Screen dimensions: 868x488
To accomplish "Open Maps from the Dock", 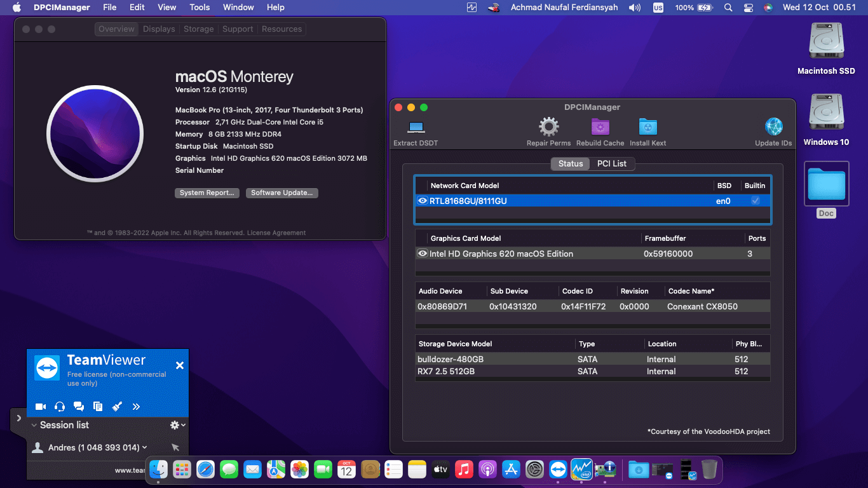I will 276,470.
